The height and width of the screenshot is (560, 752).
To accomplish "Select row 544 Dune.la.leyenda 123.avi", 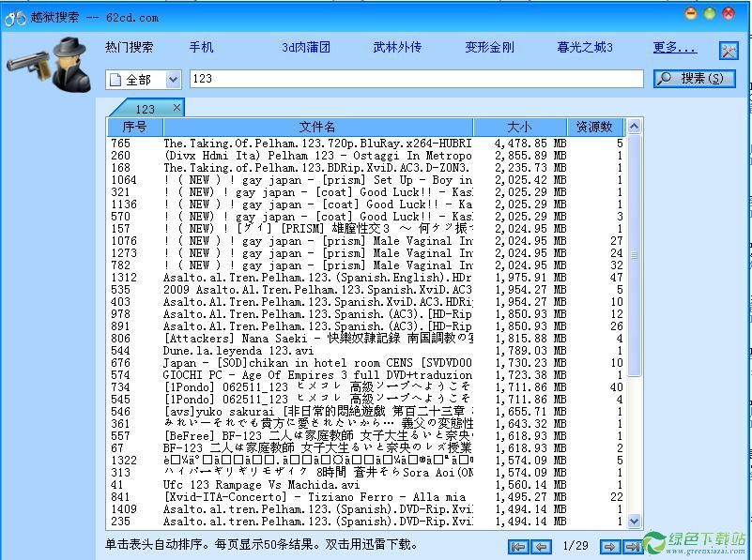I will click(366, 351).
